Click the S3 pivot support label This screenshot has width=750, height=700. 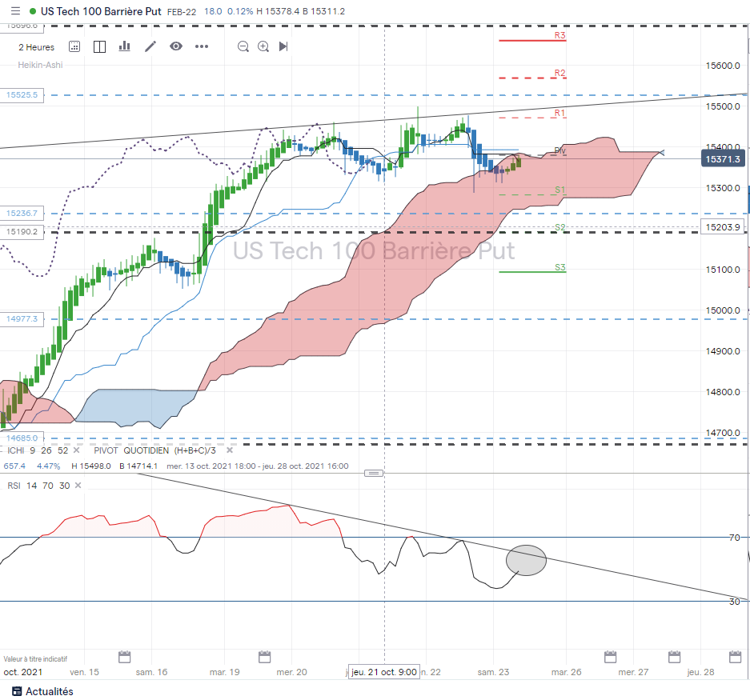[559, 268]
